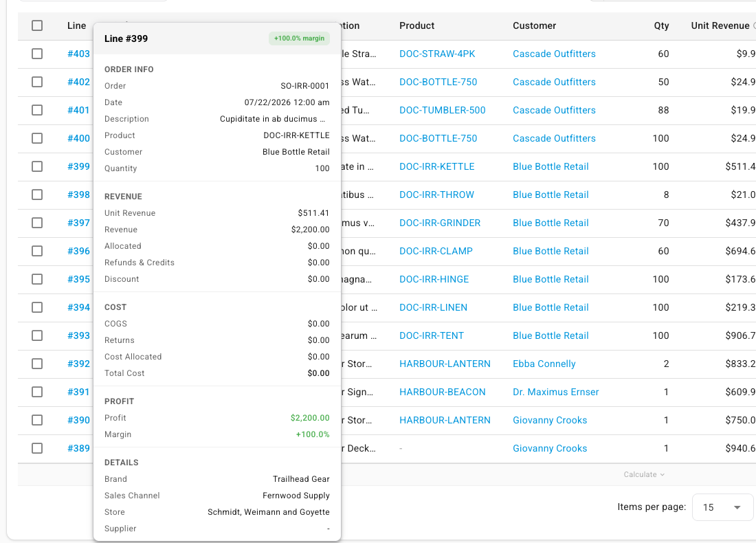Select the checkbox for line #401

click(x=37, y=110)
